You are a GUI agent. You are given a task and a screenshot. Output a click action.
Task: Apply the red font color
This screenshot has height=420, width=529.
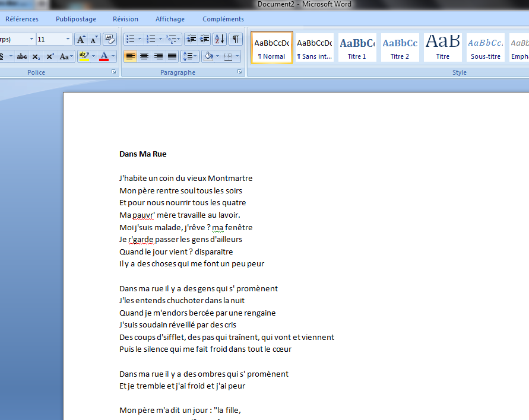(104, 56)
